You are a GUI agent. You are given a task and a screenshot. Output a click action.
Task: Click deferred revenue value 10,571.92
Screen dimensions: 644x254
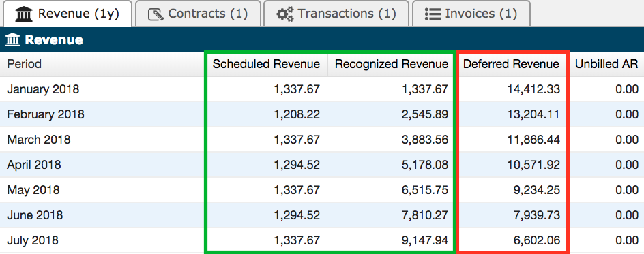[x=533, y=165]
